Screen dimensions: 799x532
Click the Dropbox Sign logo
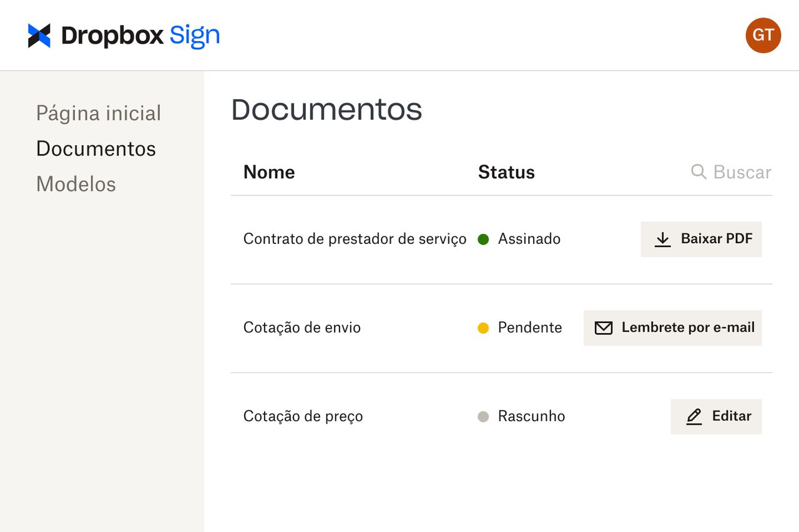[x=123, y=36]
